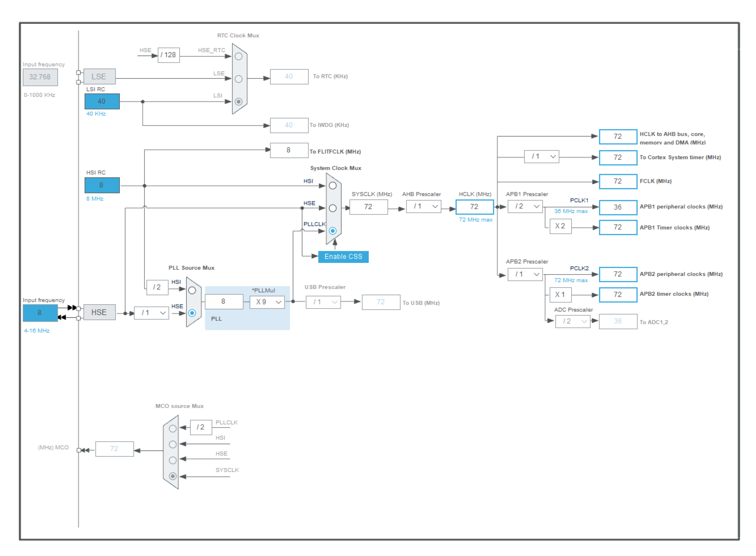
Task: Select HSI in System Clock Mux
Action: [x=332, y=186]
